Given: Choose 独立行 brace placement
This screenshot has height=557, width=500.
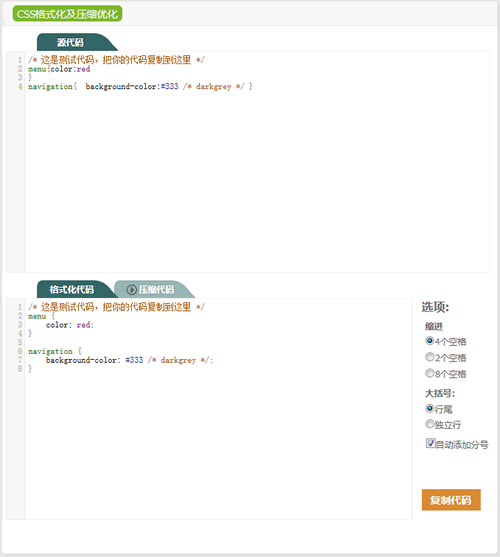Looking at the screenshot, I should click(429, 424).
